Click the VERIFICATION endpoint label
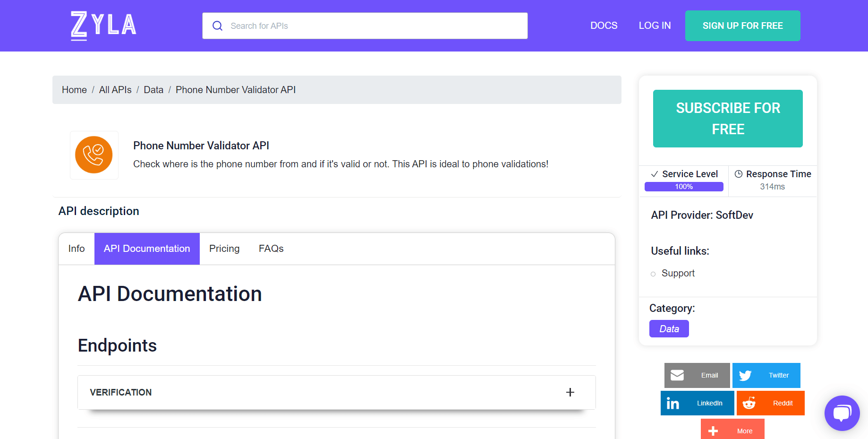Screen dimensions: 868x439 click(121, 392)
